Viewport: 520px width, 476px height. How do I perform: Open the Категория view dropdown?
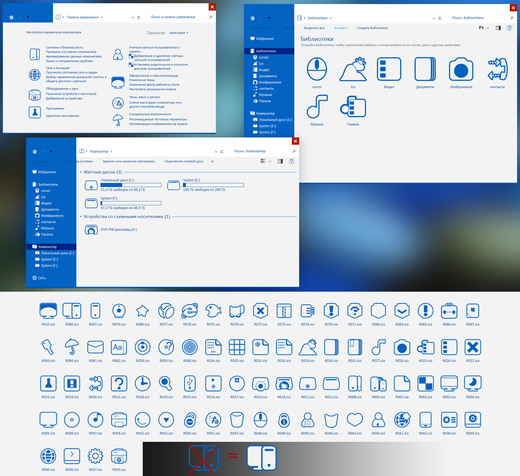[179, 33]
